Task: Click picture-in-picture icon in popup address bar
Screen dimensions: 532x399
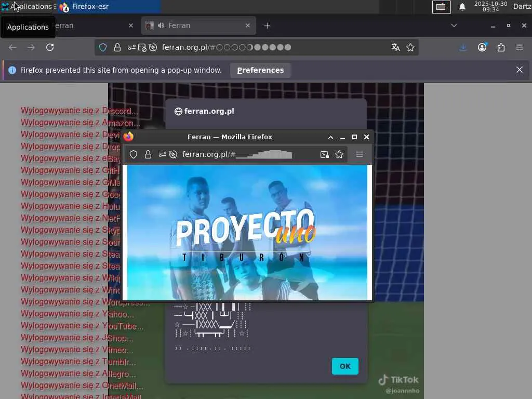Action: coord(325,155)
